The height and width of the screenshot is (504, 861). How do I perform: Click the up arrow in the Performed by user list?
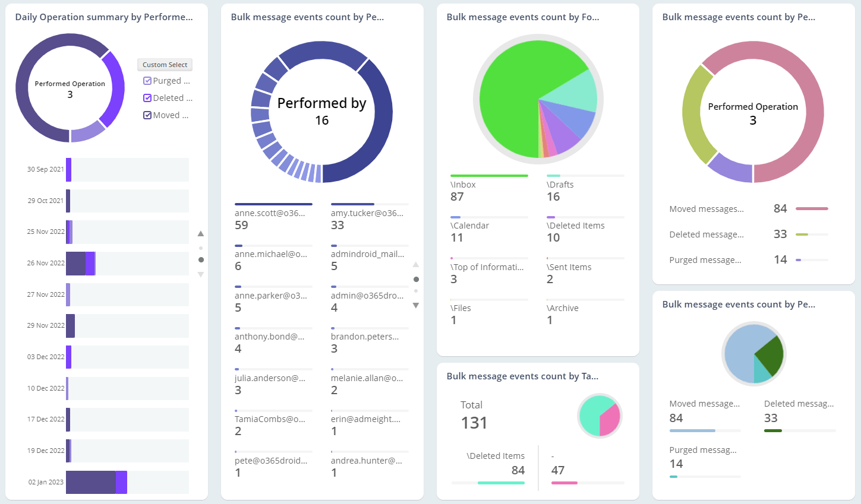click(x=416, y=265)
